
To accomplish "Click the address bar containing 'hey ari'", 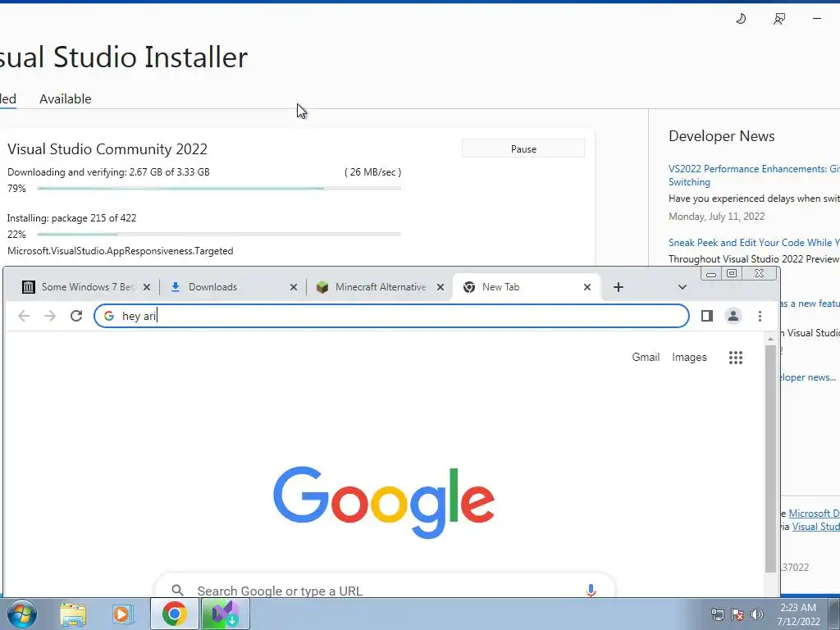I will [x=391, y=316].
